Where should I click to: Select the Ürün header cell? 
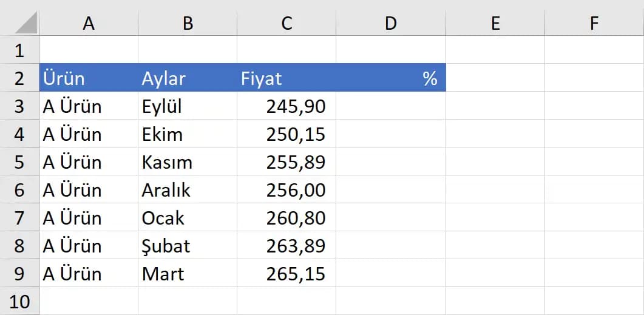(89, 78)
